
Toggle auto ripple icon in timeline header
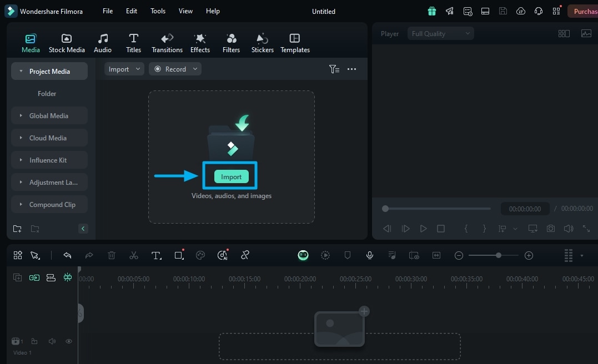pyautogui.click(x=51, y=277)
